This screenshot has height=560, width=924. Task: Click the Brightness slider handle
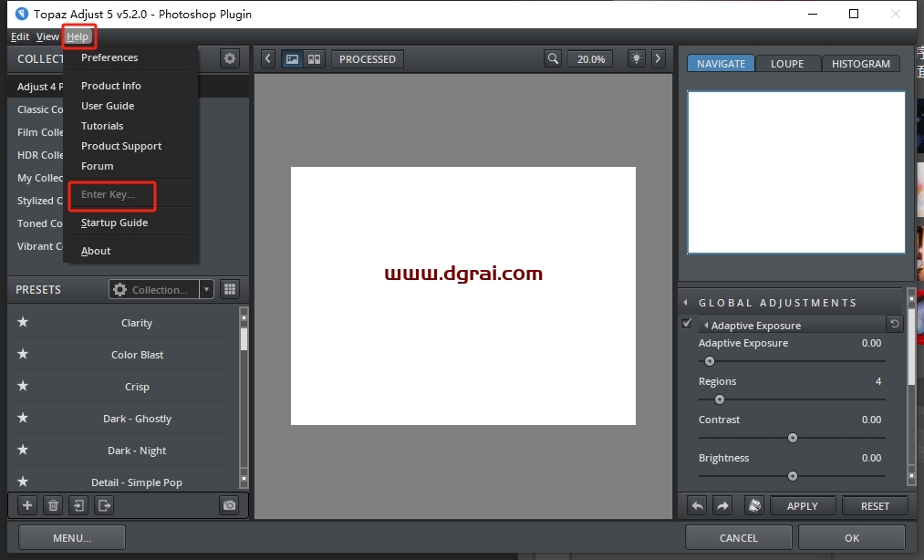click(793, 476)
